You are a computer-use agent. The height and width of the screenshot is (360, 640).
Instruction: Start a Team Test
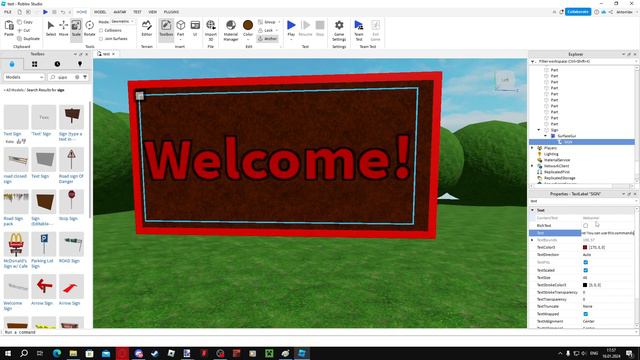pos(359,29)
